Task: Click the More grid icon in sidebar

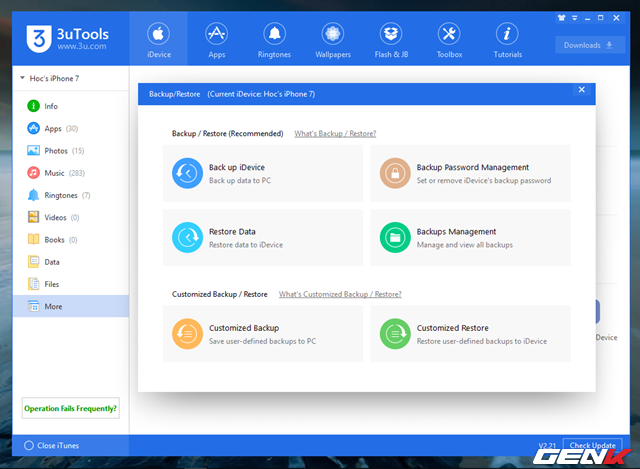Action: (x=33, y=306)
